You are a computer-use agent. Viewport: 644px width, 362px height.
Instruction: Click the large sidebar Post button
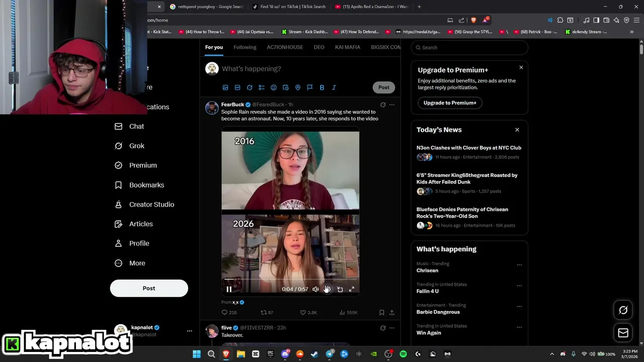click(149, 288)
